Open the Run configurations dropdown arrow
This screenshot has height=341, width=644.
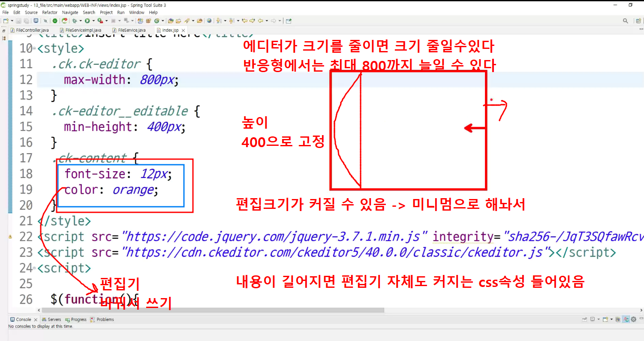93,21
